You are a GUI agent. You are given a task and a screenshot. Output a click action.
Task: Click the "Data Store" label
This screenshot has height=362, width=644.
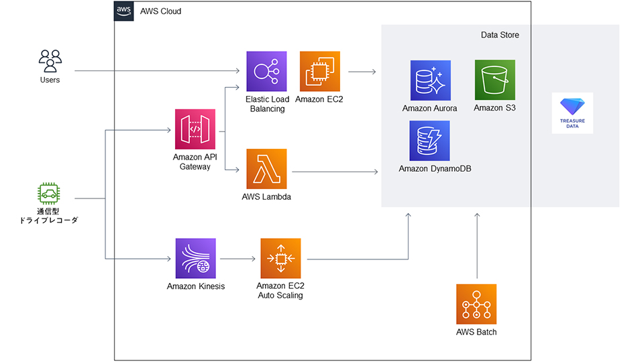[x=500, y=35]
